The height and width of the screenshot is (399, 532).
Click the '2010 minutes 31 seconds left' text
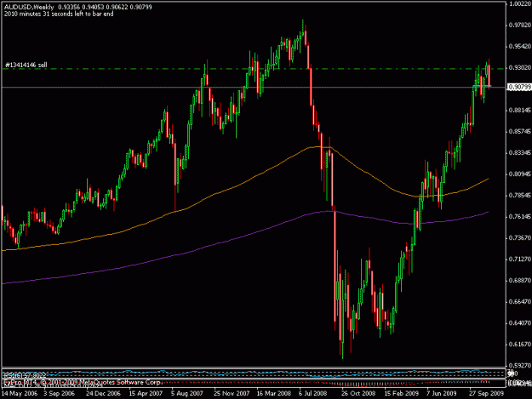pyautogui.click(x=59, y=14)
